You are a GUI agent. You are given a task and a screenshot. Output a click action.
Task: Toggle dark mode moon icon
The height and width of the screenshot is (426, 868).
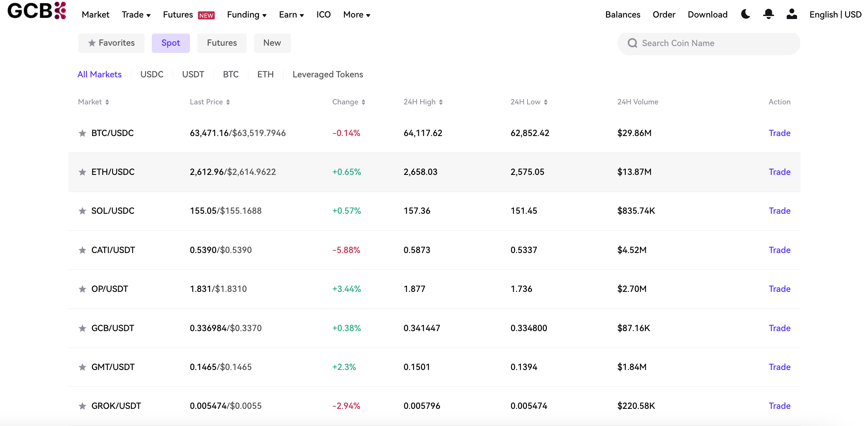click(x=746, y=14)
